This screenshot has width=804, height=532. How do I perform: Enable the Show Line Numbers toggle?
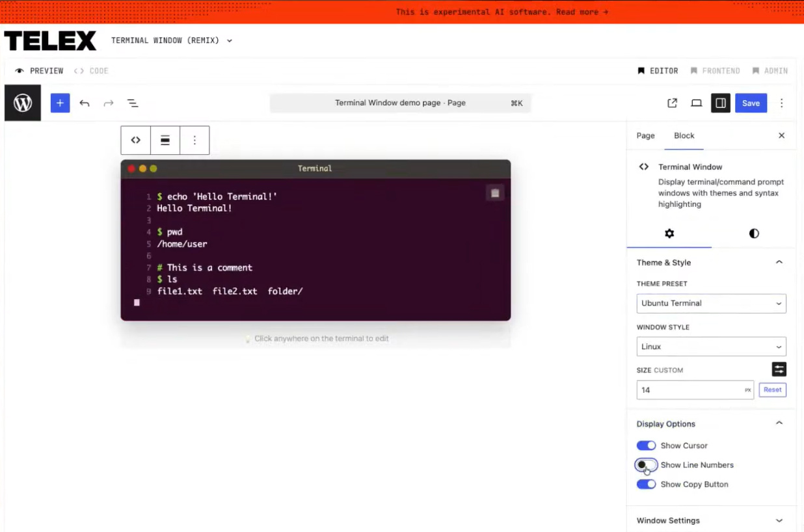tap(646, 465)
